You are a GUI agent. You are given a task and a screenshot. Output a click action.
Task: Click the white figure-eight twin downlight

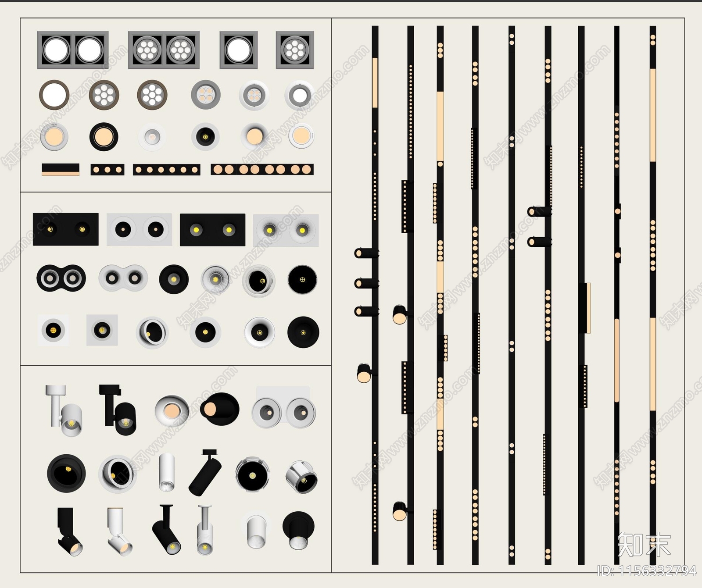tap(123, 278)
